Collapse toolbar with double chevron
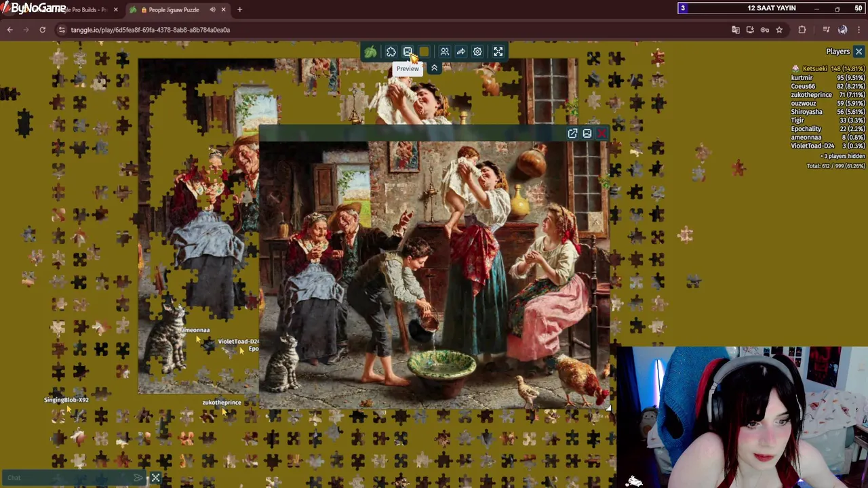Screen dimensions: 868x488 click(x=434, y=68)
